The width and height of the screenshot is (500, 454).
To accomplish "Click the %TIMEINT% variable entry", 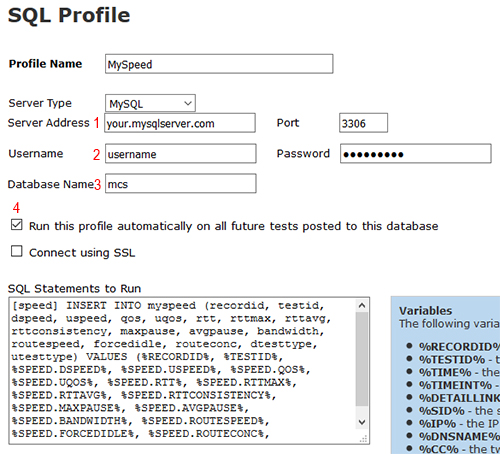I will tap(459, 385).
